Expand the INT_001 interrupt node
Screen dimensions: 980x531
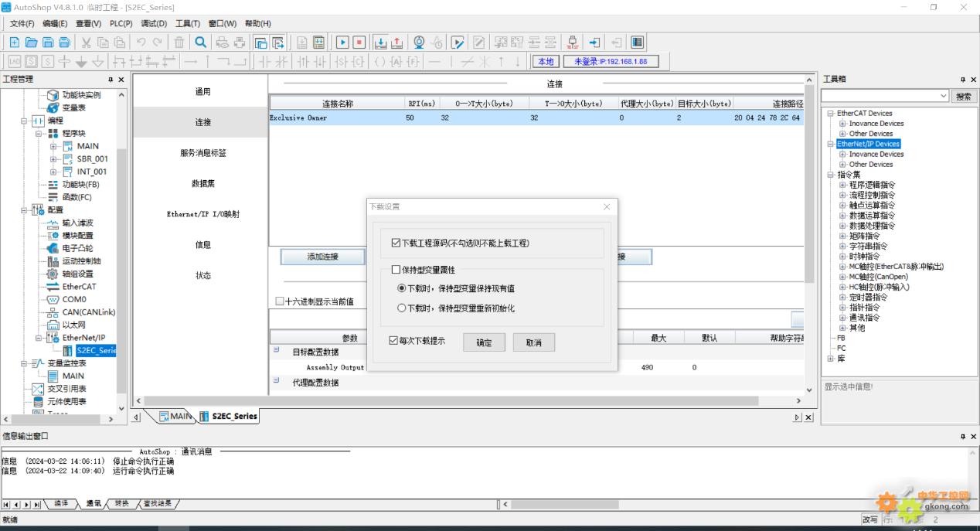click(54, 172)
